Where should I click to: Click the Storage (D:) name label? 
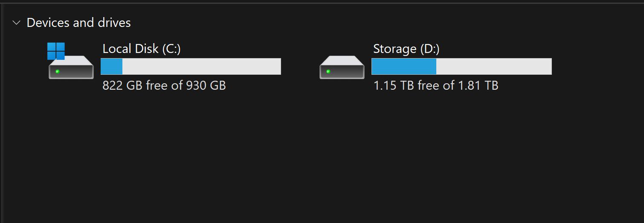[406, 49]
